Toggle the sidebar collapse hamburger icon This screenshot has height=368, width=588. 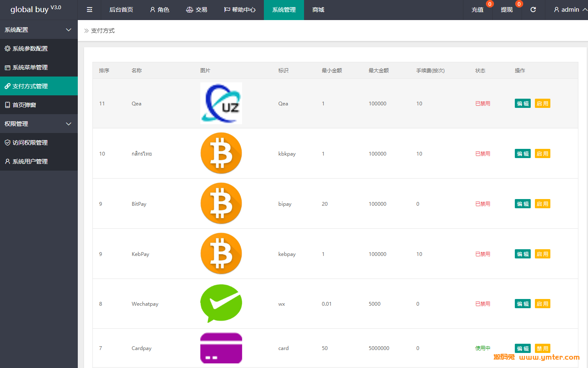[89, 10]
